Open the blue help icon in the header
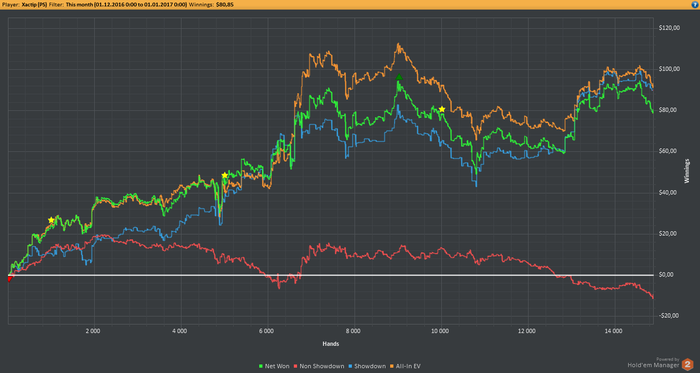 696,4
